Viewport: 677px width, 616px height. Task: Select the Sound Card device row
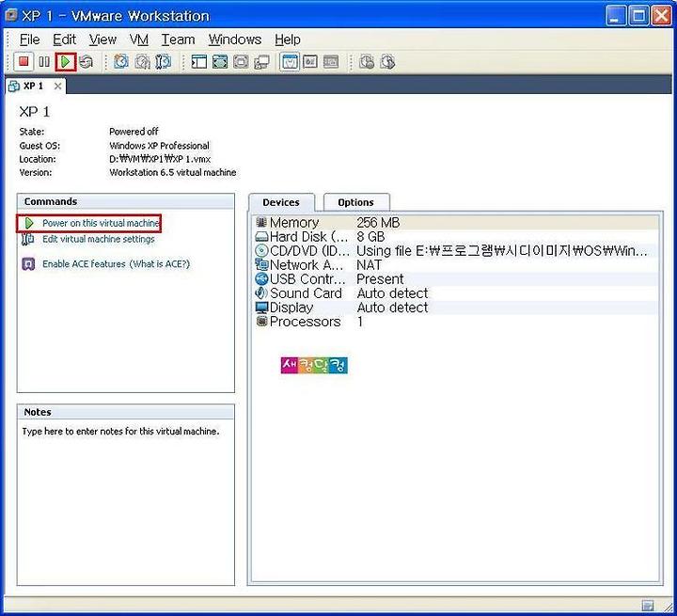(456, 293)
